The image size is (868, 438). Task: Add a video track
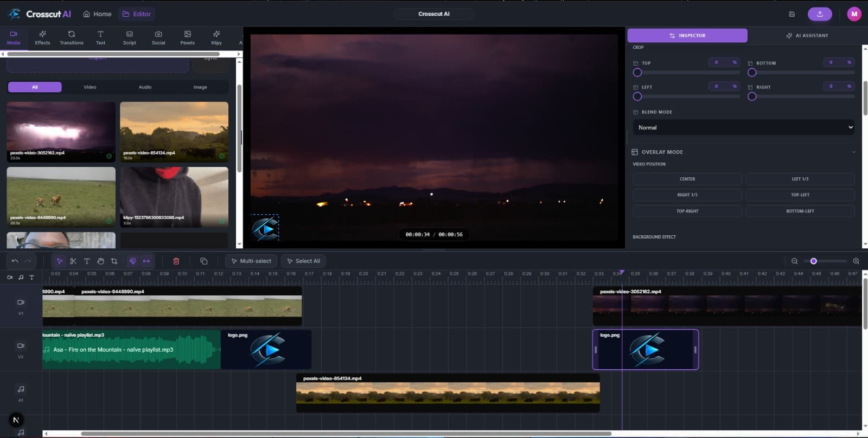(10, 277)
